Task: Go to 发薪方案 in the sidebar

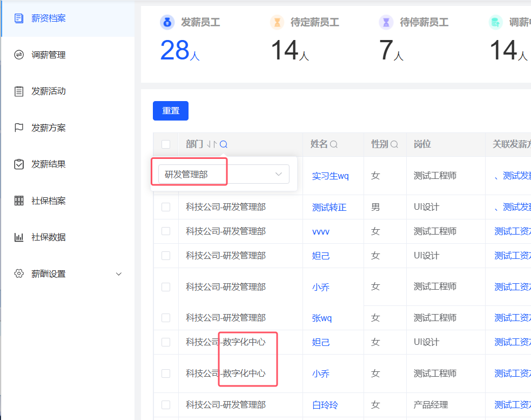Action: coord(49,128)
